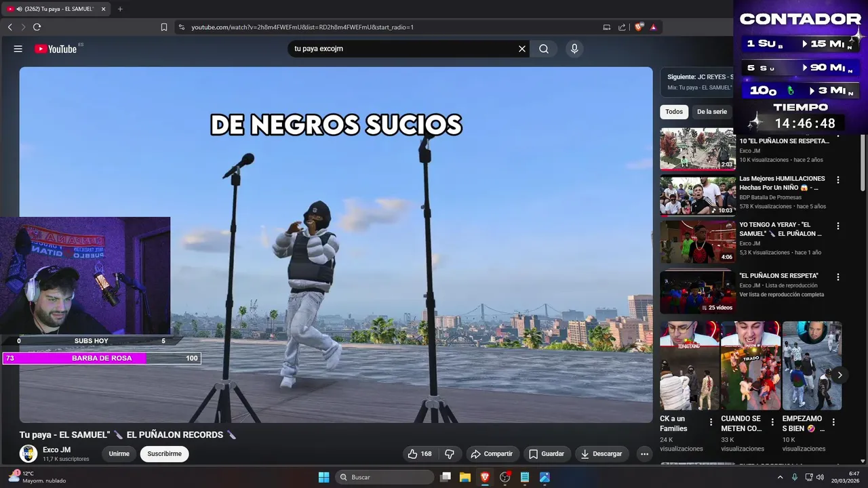Viewport: 868px width, 488px height.
Task: Open the Photos app taskbar icon
Action: tap(545, 477)
